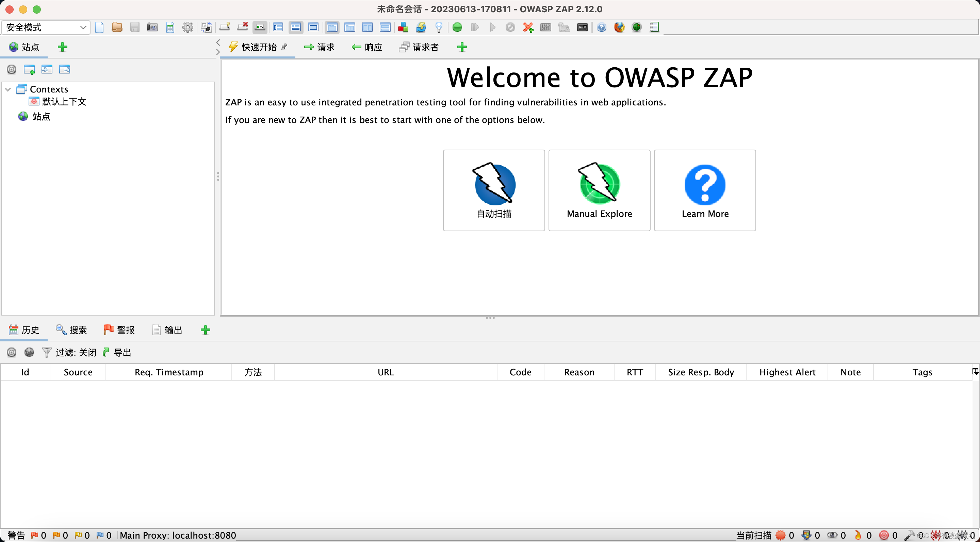Launch Firefox browser icon in toolbar

619,27
